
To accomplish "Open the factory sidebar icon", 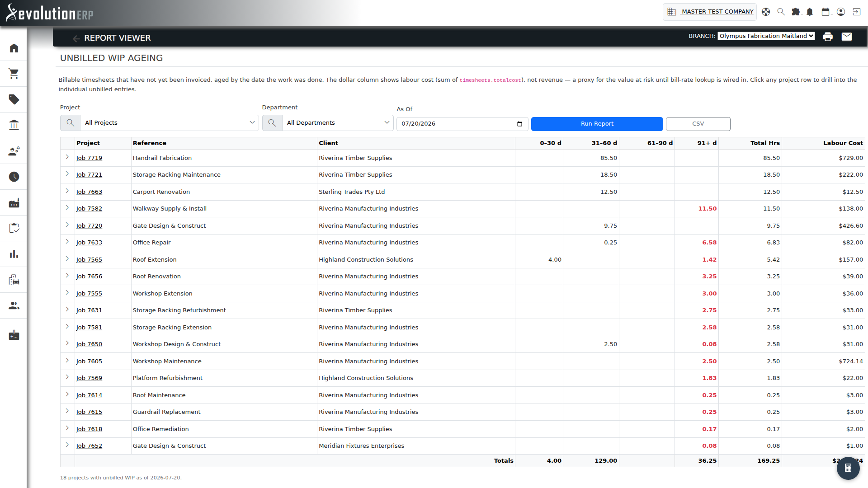I will pos(14,202).
